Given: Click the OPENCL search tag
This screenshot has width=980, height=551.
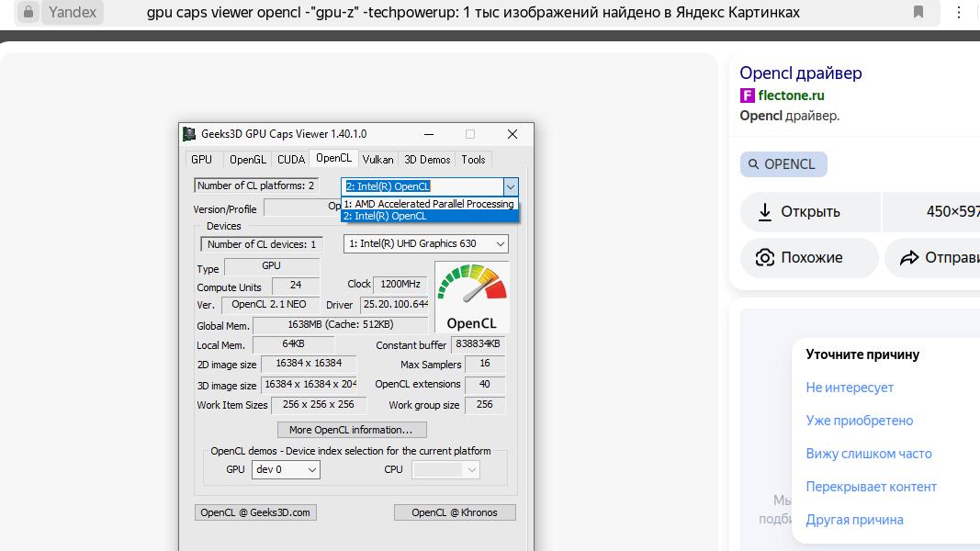Looking at the screenshot, I should 783,164.
